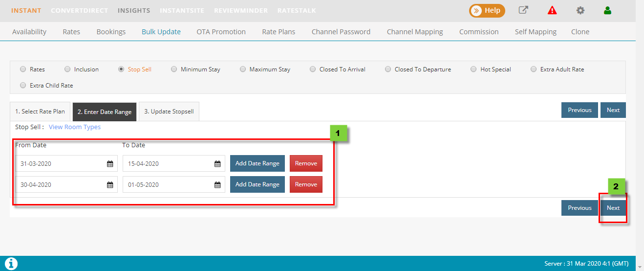
Task: Go to 1. Select Rate Plan tab
Action: (x=40, y=112)
